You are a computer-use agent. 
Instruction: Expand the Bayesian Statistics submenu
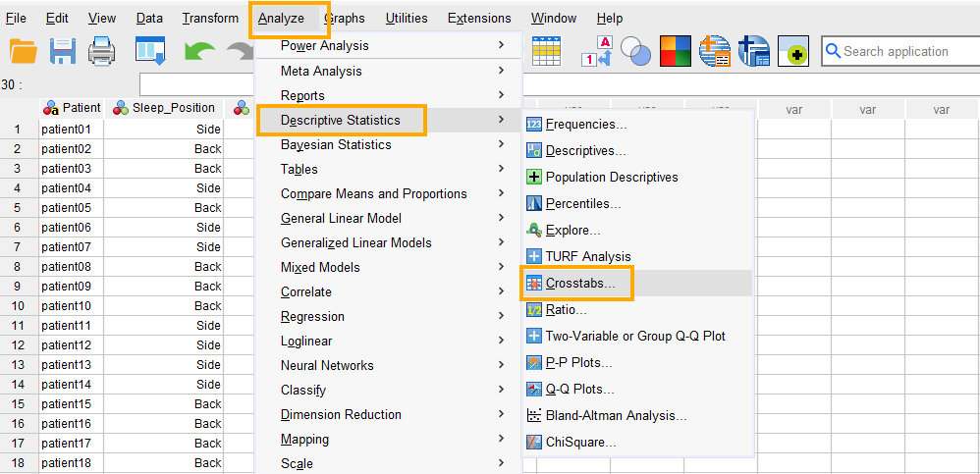tap(388, 145)
